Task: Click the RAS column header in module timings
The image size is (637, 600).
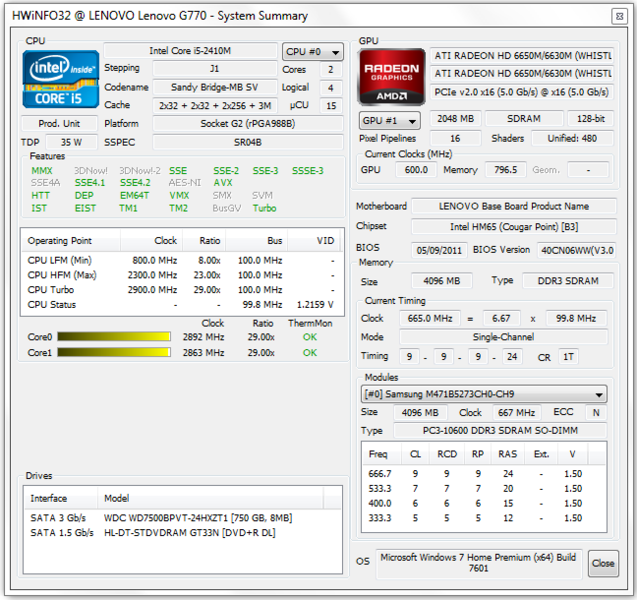Action: (508, 454)
